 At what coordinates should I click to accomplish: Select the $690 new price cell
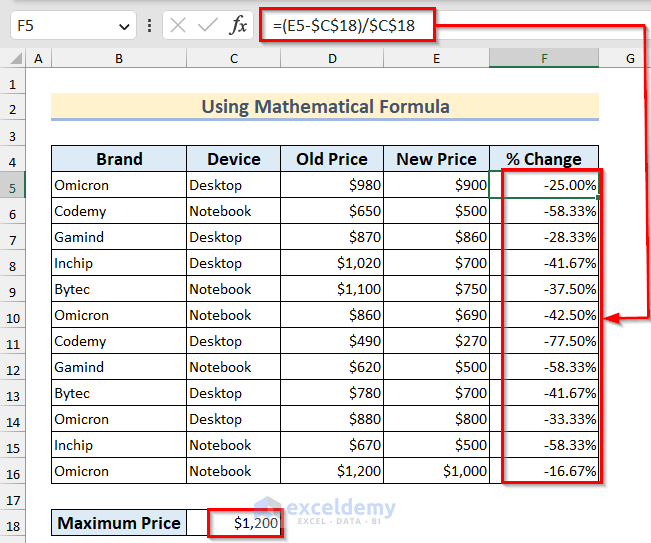(436, 315)
